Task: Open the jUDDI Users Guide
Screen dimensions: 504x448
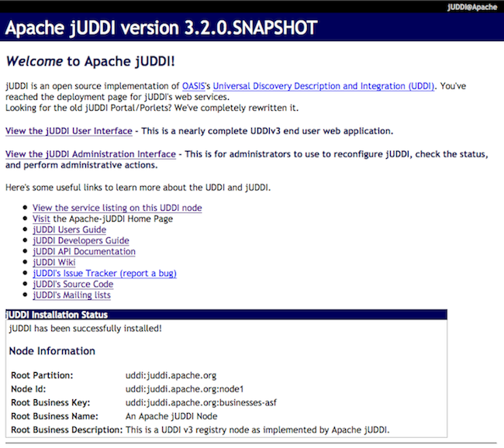Action: pos(69,229)
